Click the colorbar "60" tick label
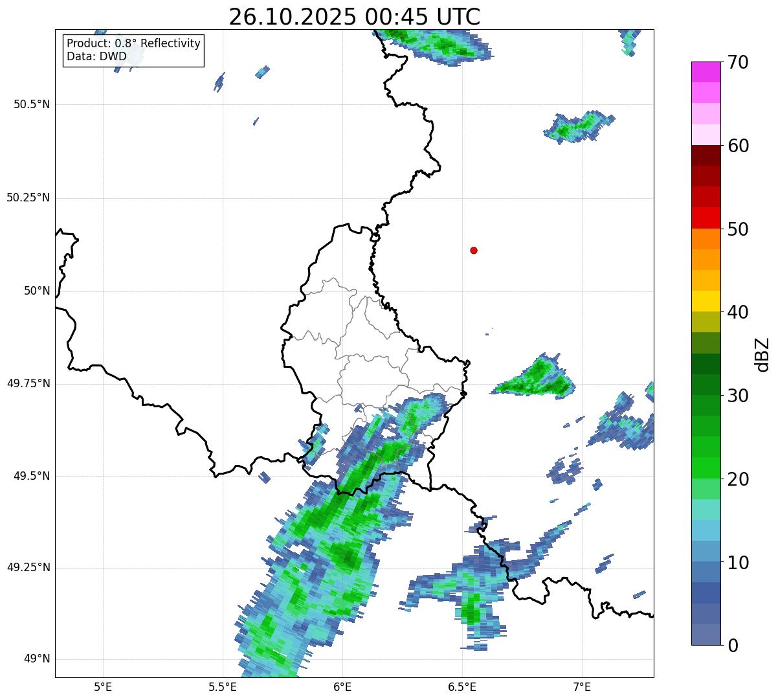 [738, 146]
